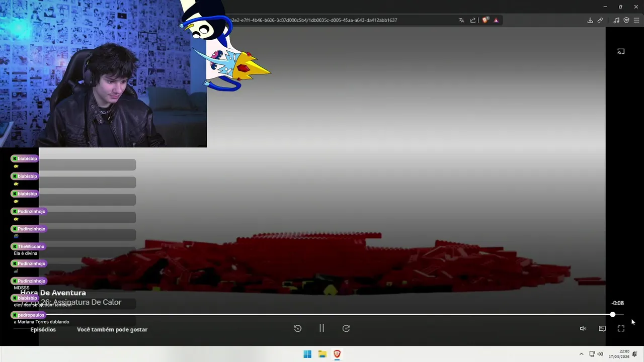The width and height of the screenshot is (644, 362).
Task: Open Brave Shields lion icon
Action: 485,20
